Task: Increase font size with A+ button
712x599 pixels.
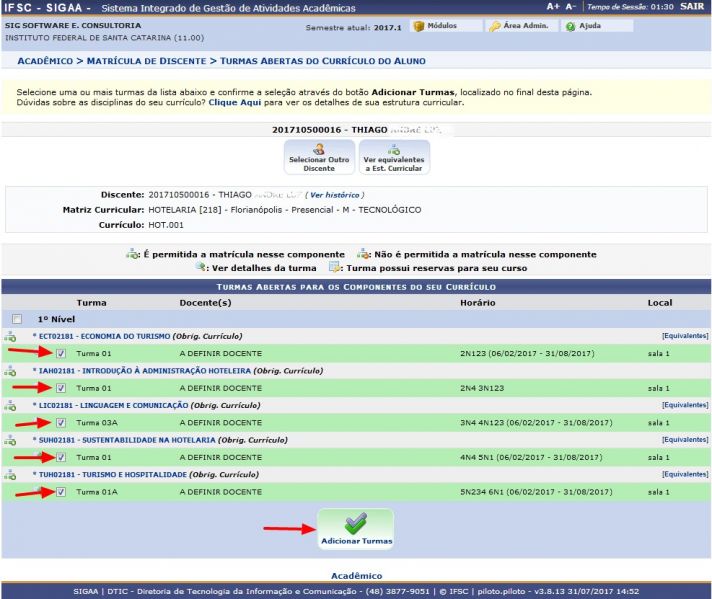Action: (553, 6)
